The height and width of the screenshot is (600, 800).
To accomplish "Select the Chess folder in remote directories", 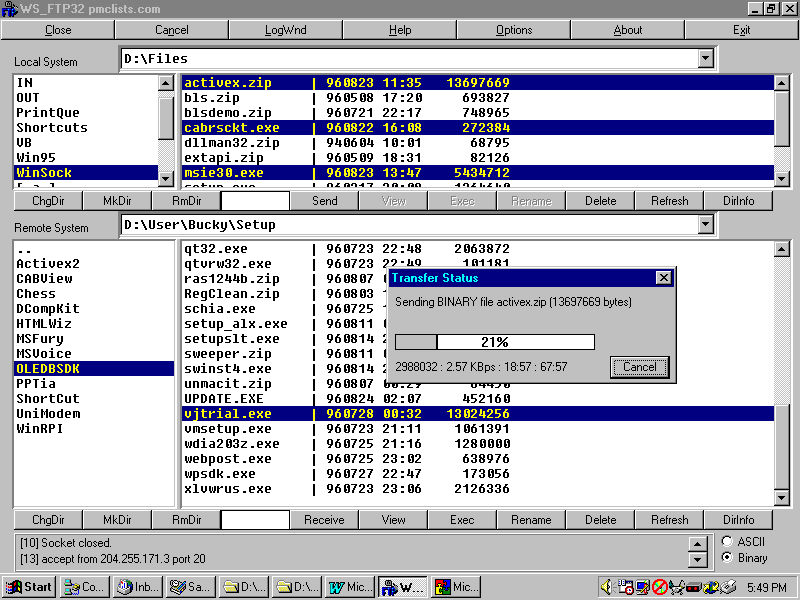I will 36,294.
